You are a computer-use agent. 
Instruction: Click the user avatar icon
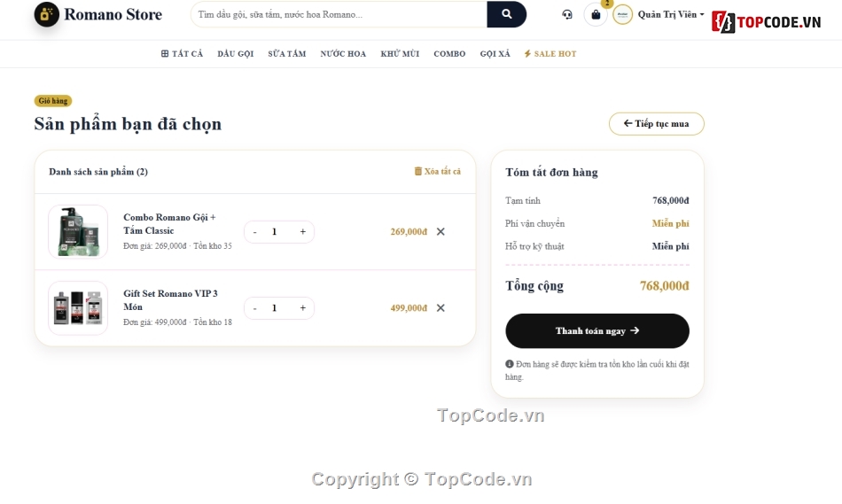click(623, 15)
